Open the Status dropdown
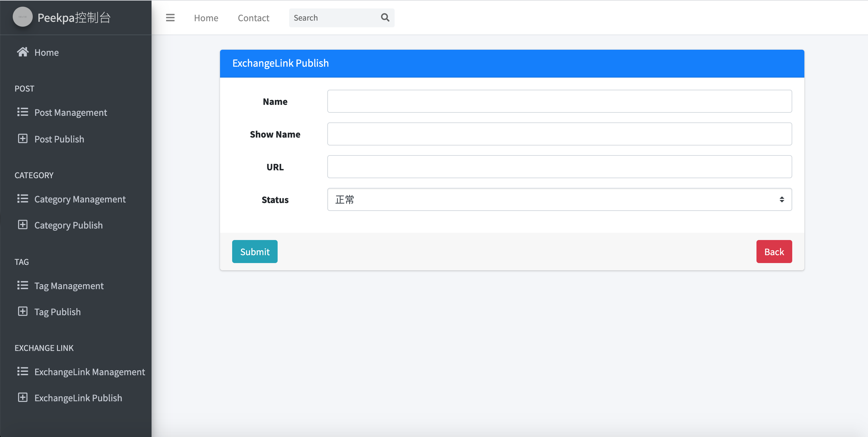The width and height of the screenshot is (868, 437). 559,199
